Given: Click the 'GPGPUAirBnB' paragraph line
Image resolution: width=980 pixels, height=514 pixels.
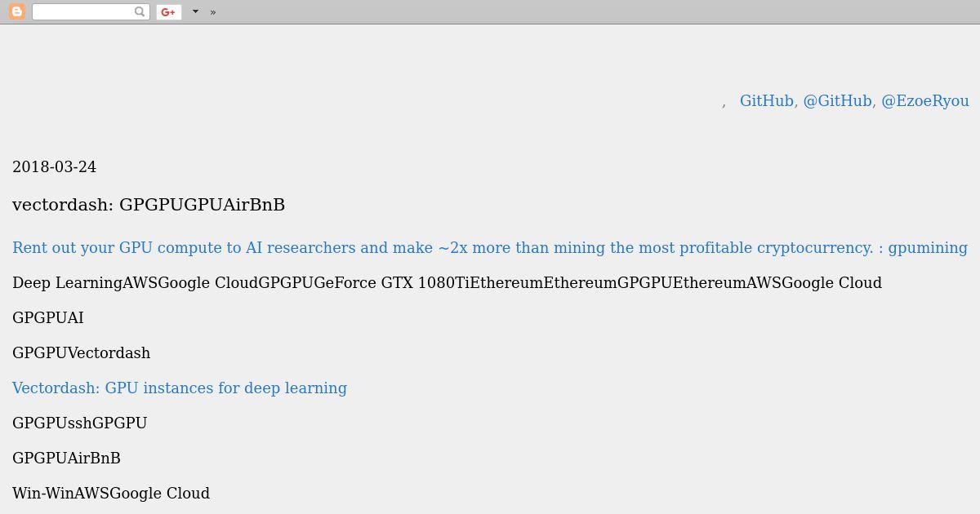Looking at the screenshot, I should click(x=66, y=458).
